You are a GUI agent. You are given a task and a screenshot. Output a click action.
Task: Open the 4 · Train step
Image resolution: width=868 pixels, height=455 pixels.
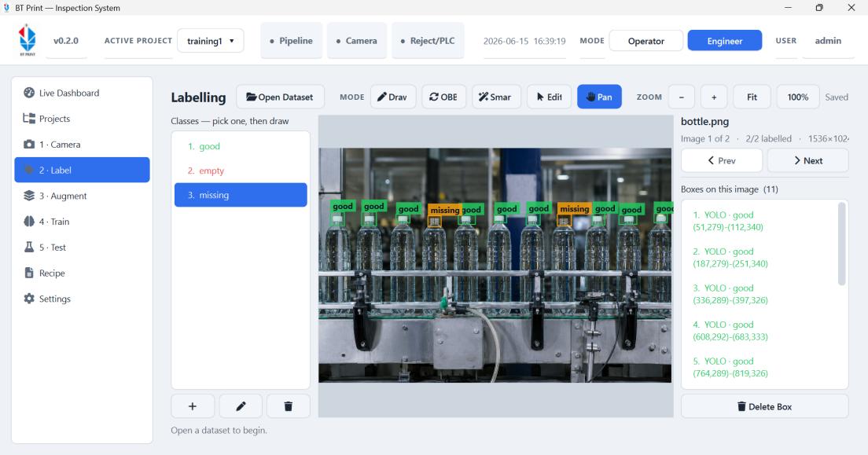tap(82, 222)
